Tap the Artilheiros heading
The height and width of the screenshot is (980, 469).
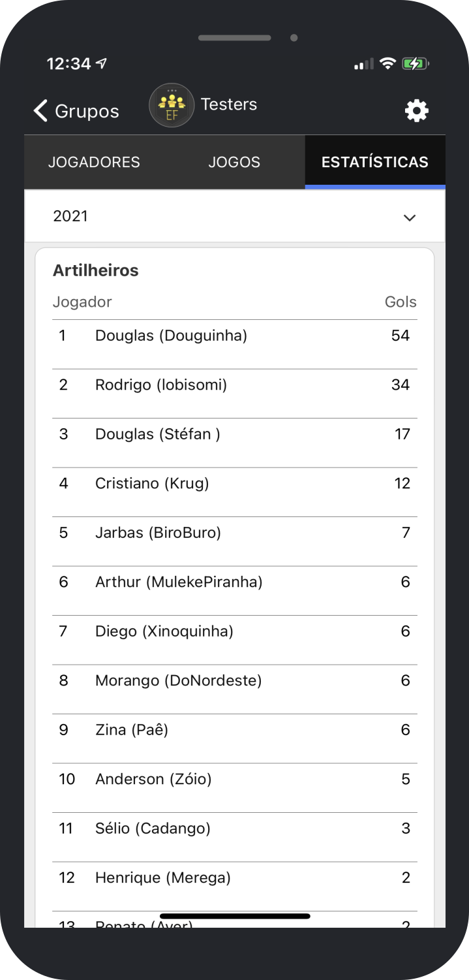[x=95, y=270]
